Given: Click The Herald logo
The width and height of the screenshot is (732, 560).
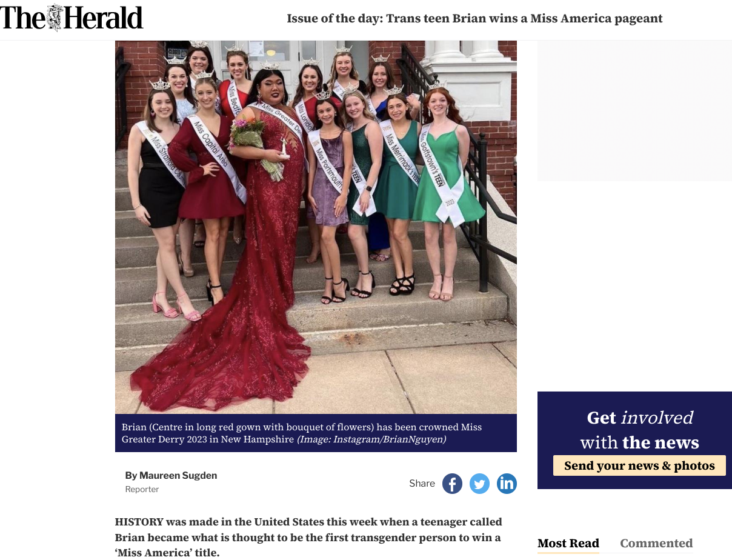Looking at the screenshot, I should coord(72,18).
